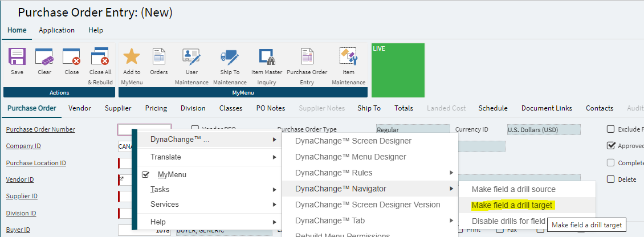Click the Vendor ID link label
The image size is (644, 237).
tap(20, 179)
